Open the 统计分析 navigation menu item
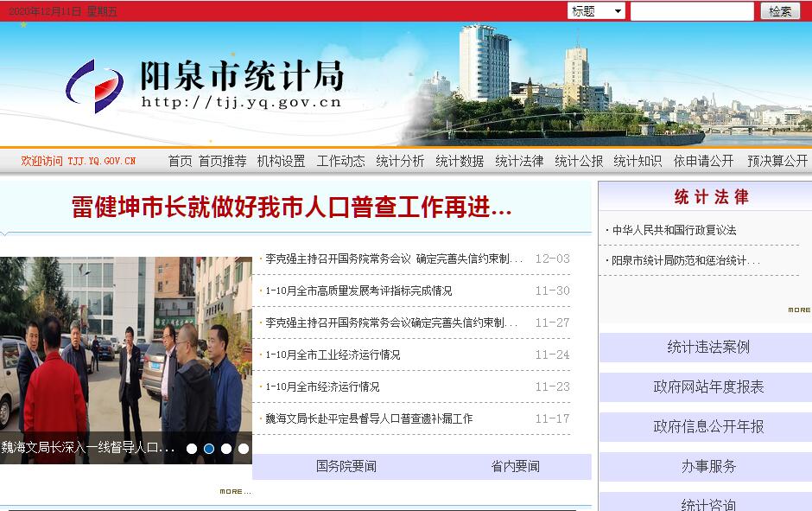 pos(400,161)
